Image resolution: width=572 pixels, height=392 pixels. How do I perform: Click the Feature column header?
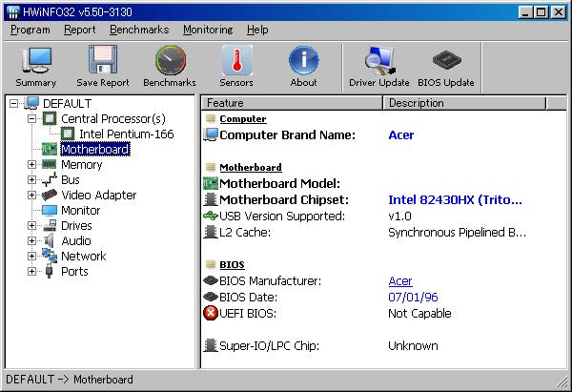pyautogui.click(x=292, y=103)
